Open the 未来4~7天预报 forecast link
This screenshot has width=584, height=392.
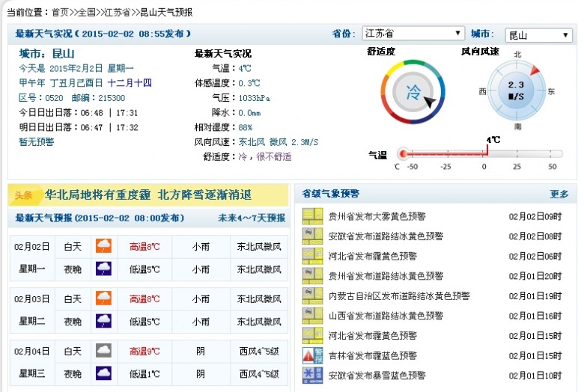pyautogui.click(x=251, y=218)
